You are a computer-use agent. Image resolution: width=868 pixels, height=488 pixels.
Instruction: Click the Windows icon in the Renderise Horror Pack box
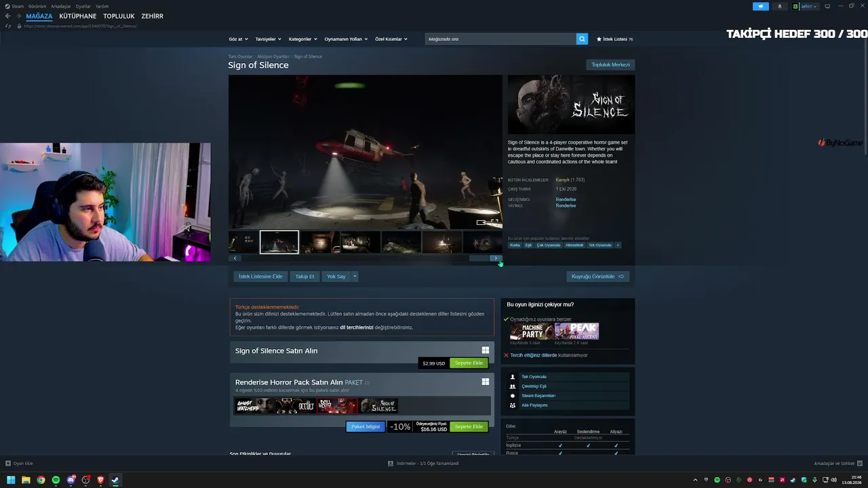486,382
